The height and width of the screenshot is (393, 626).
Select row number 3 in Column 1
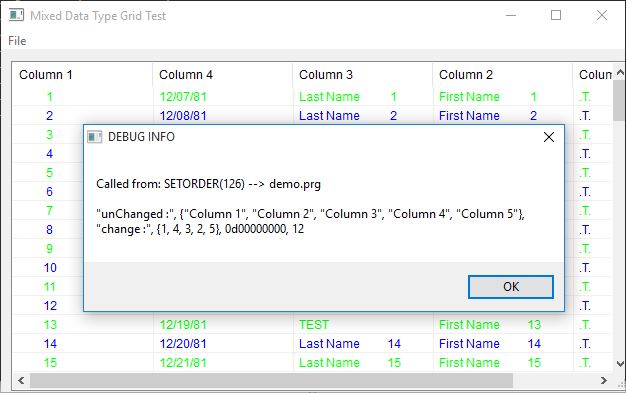coord(50,135)
